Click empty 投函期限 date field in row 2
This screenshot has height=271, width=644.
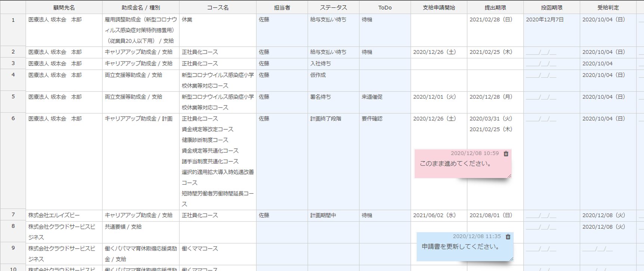pyautogui.click(x=541, y=52)
